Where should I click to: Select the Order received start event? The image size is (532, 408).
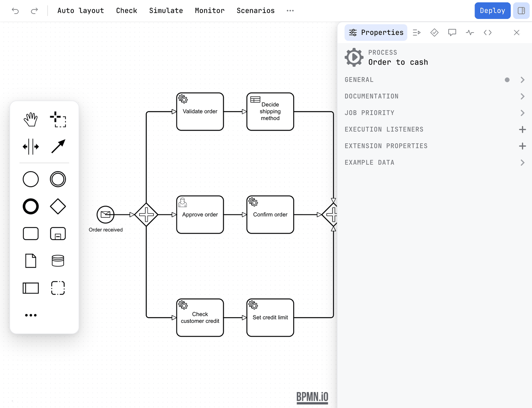pyautogui.click(x=105, y=214)
